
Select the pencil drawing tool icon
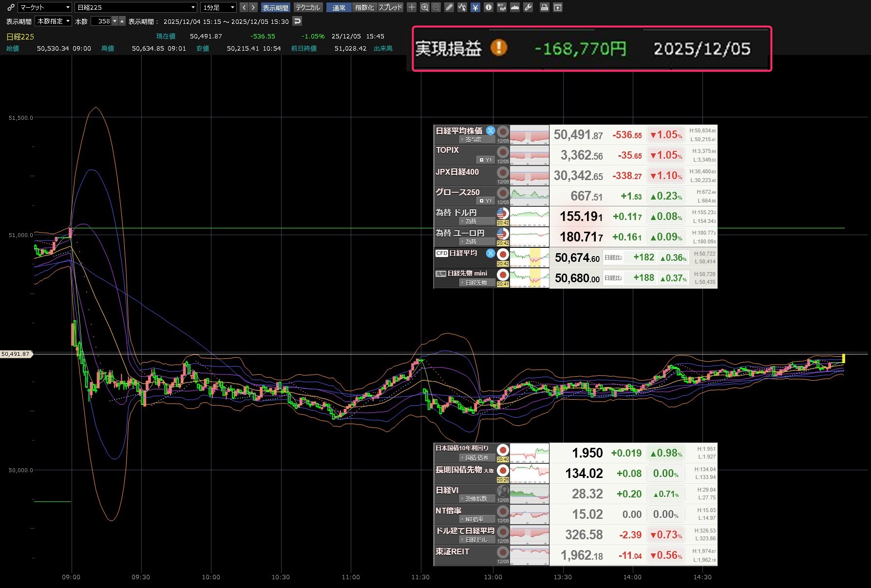[449, 7]
